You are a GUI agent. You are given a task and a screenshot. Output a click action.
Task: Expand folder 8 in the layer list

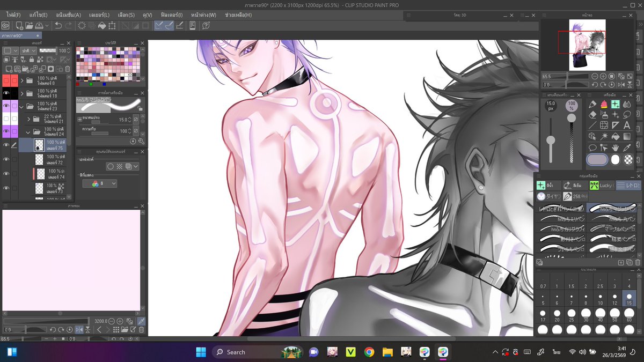pos(22,81)
